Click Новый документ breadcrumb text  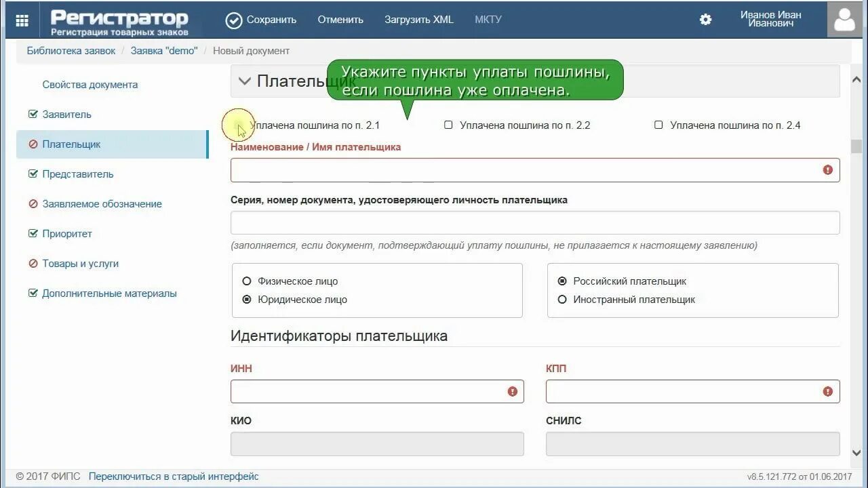click(x=251, y=51)
